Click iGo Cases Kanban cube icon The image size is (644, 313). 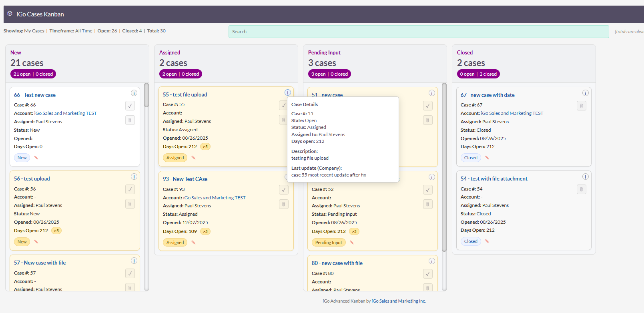point(10,14)
